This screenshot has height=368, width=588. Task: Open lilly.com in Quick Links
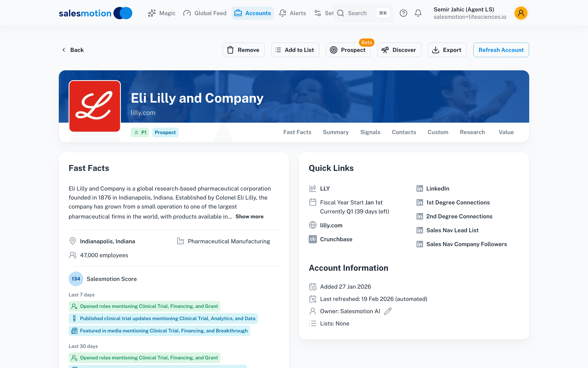[331, 225]
